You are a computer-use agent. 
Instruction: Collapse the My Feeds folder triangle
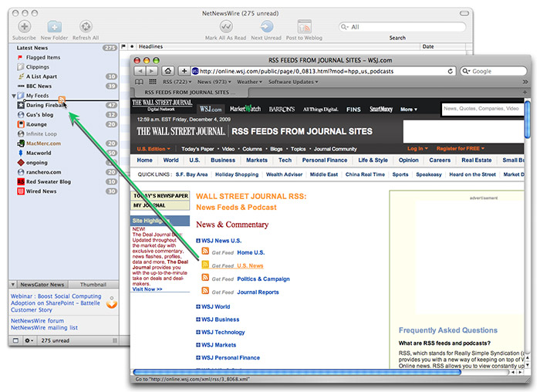(14, 96)
